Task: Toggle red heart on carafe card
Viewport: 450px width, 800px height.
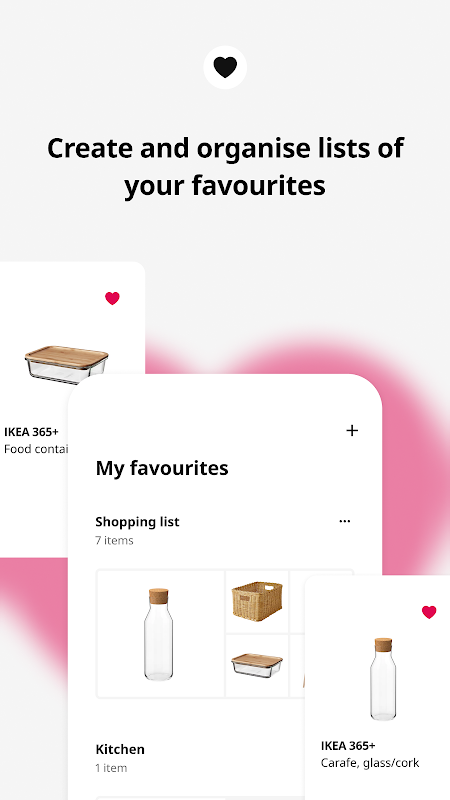Action: coord(429,612)
